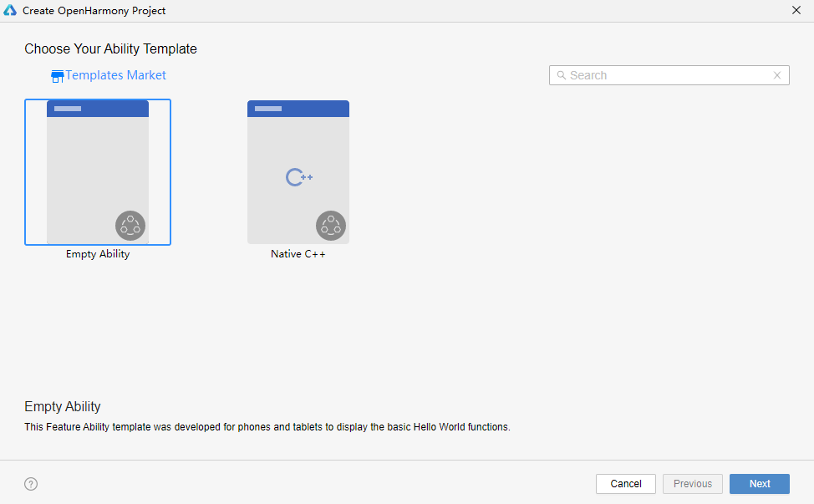Click the round badge icon on Native C++
Image resolution: width=814 pixels, height=504 pixels.
click(331, 226)
